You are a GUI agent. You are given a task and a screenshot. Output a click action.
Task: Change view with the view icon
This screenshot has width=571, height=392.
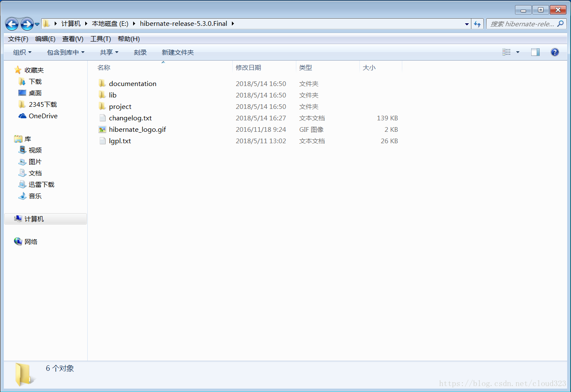[507, 52]
